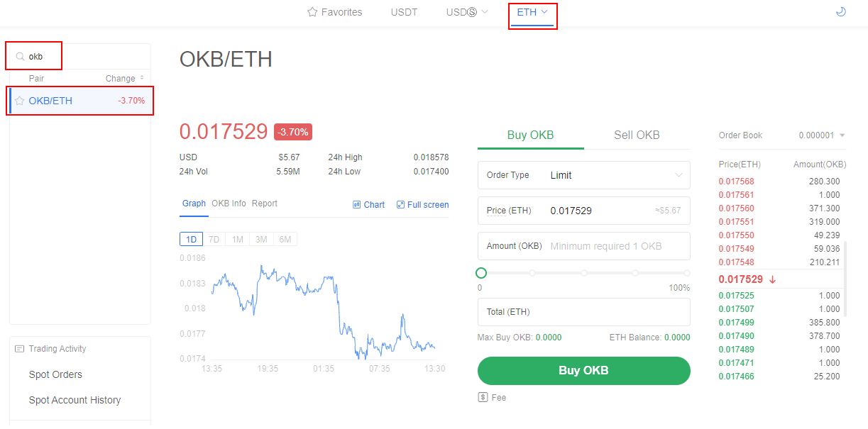Image resolution: width=868 pixels, height=429 pixels.
Task: Click the Total (ETH) input field
Action: coord(583,312)
